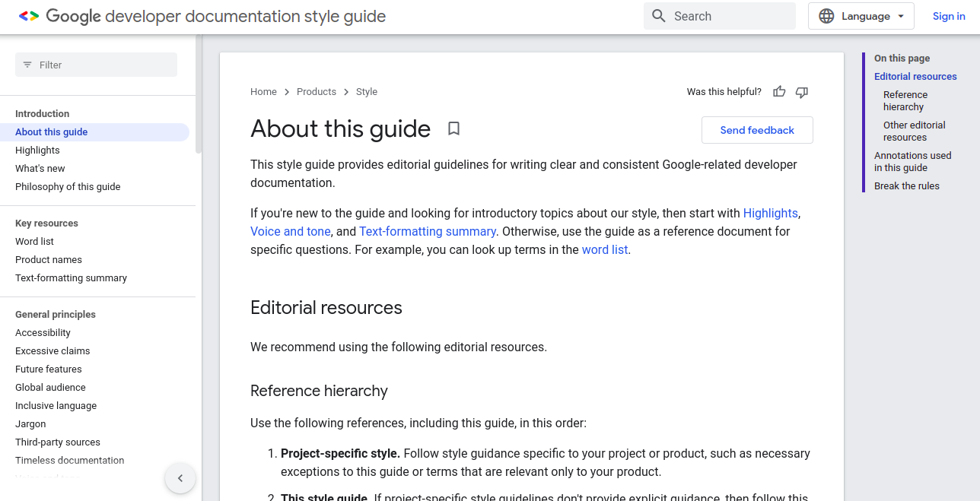Click the thumbs down icon
Viewport: 980px width, 501px height.
(801, 92)
